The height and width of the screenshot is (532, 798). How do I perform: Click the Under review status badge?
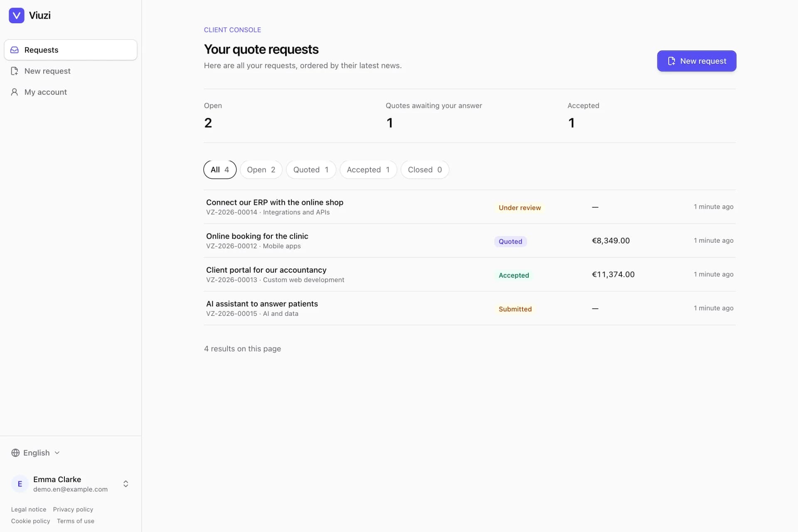[520, 208]
